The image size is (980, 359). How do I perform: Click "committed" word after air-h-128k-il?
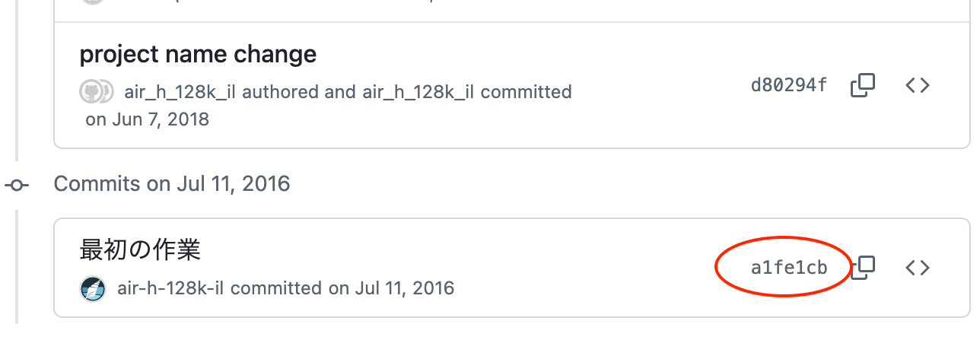coord(278,289)
